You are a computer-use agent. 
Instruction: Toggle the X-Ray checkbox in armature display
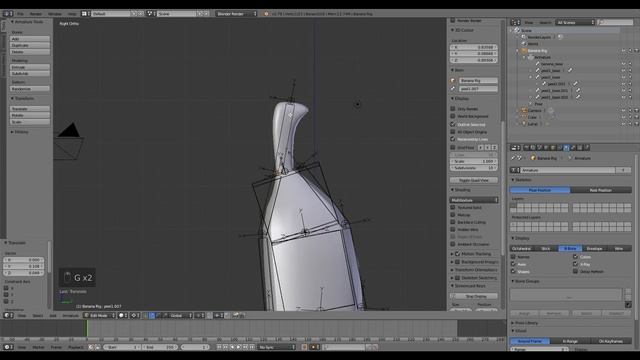[575, 264]
